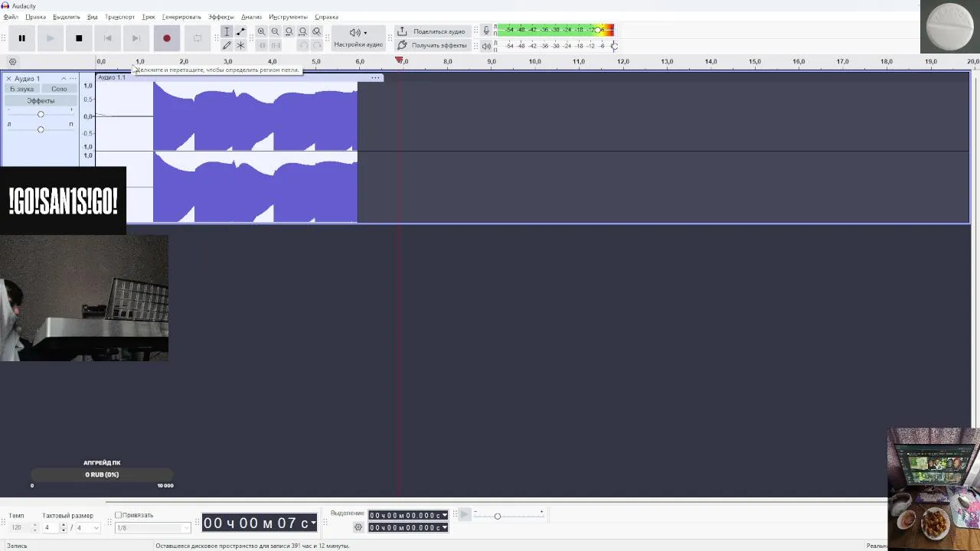Screen dimensions: 980x551
Task: Open the time display format dropdown arrow
Action: pyautogui.click(x=313, y=523)
